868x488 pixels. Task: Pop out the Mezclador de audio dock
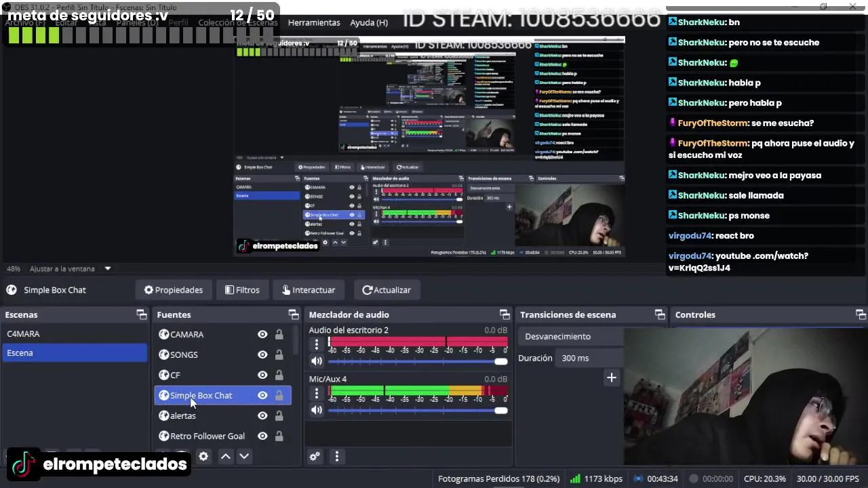coord(505,314)
